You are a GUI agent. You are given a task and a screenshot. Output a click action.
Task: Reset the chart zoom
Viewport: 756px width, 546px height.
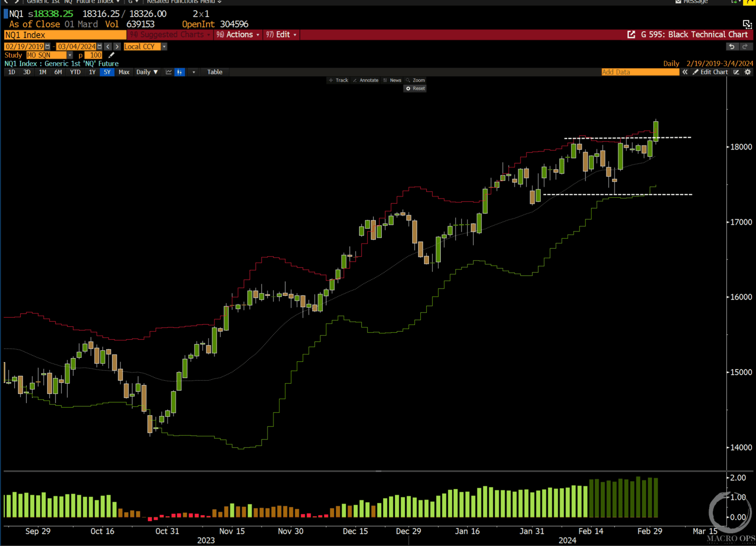pos(415,88)
